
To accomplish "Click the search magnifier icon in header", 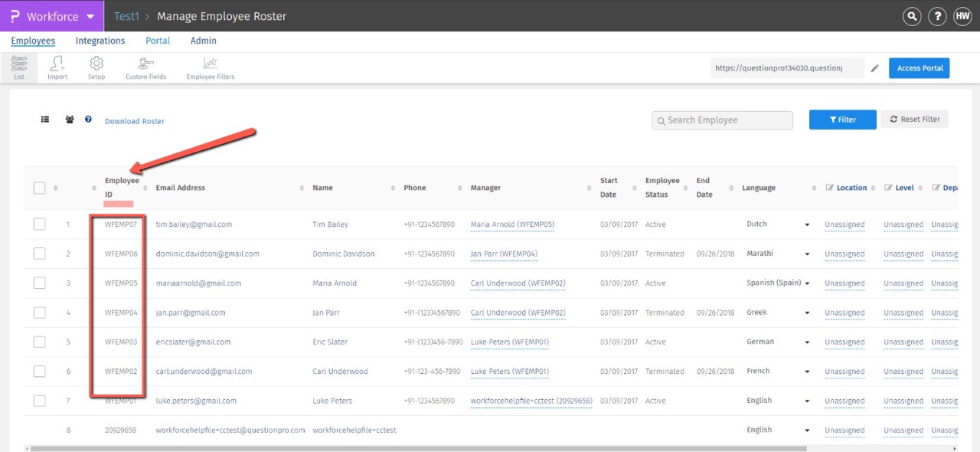I will pyautogui.click(x=911, y=16).
